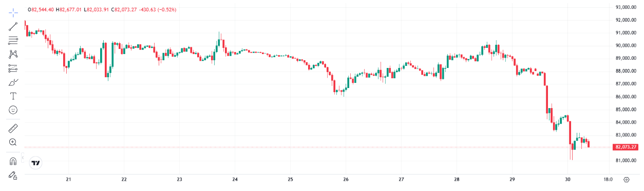Click date label 28 on time axis

point(457,180)
